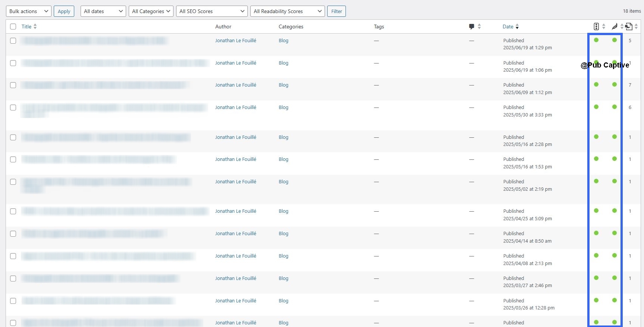Click date text '2025/04/08 at 2:13 pm'

click(x=528, y=264)
